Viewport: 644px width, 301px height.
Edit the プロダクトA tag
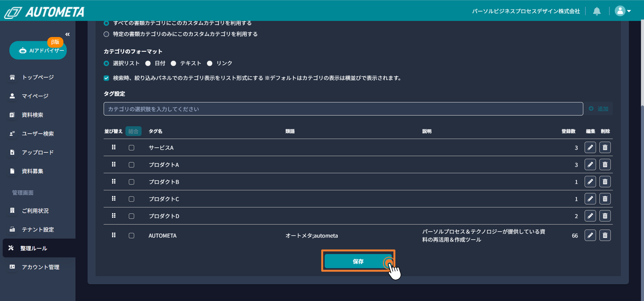590,165
